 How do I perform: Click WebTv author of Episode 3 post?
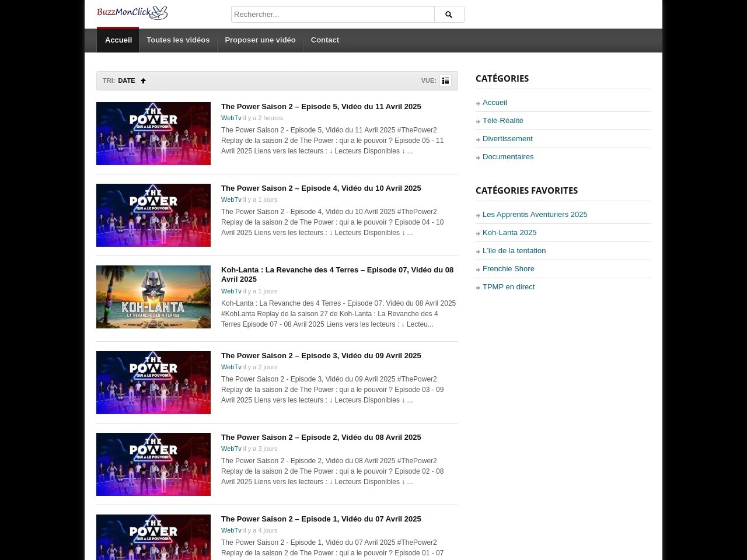coord(231,367)
